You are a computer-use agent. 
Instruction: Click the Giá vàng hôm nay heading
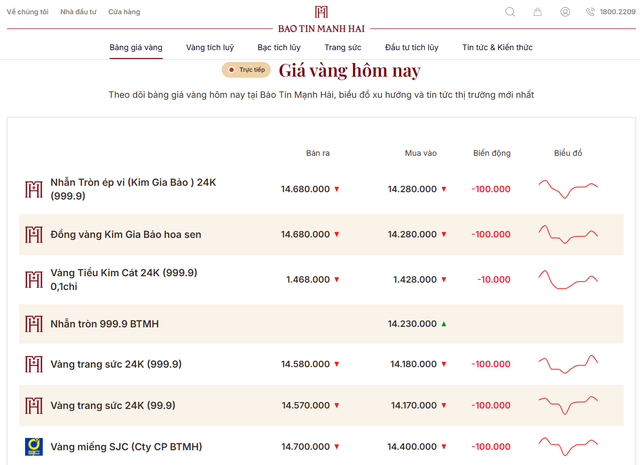tap(349, 71)
